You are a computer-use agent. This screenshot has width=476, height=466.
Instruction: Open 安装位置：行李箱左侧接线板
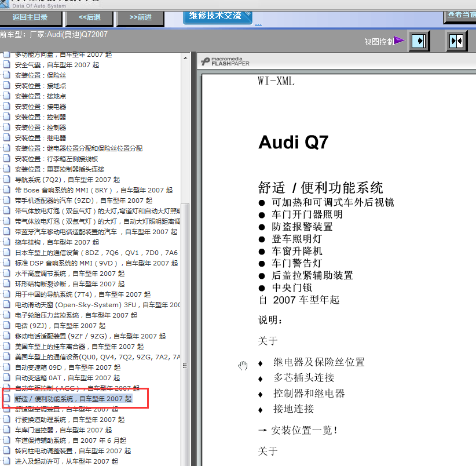click(x=57, y=159)
